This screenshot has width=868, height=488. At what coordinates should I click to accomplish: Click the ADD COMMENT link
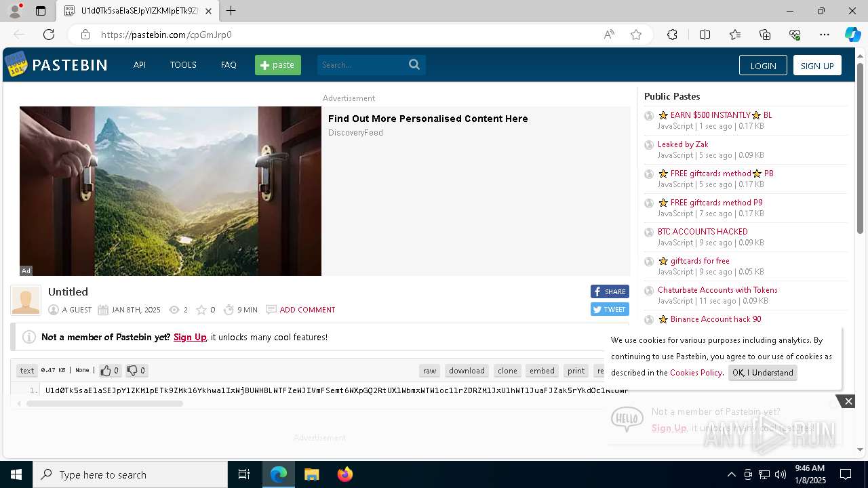(307, 310)
